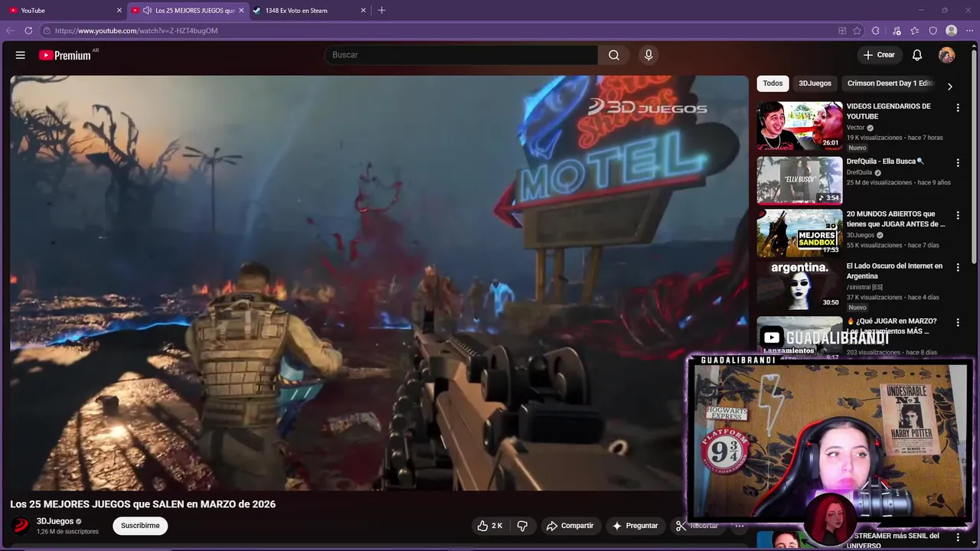The height and width of the screenshot is (551, 980).
Task: Subscribe with the Suscribirme button
Action: pos(140,526)
